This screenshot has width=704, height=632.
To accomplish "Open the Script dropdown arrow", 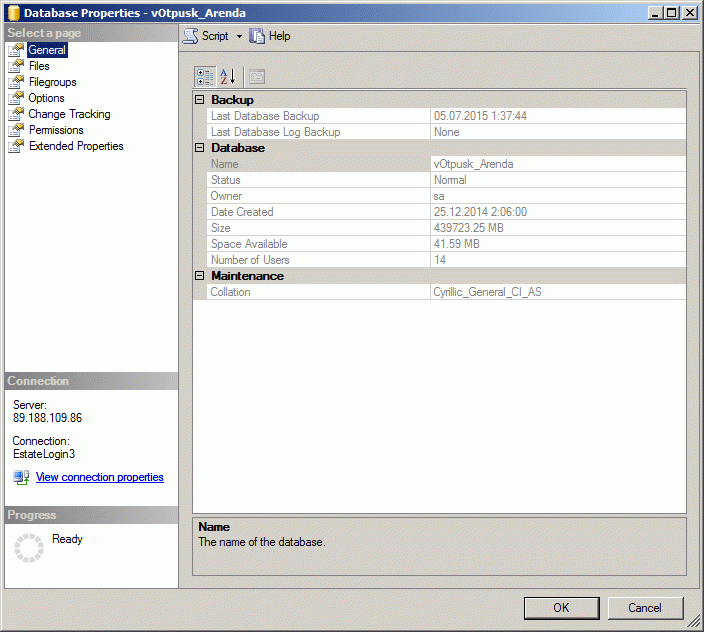I will [x=239, y=36].
